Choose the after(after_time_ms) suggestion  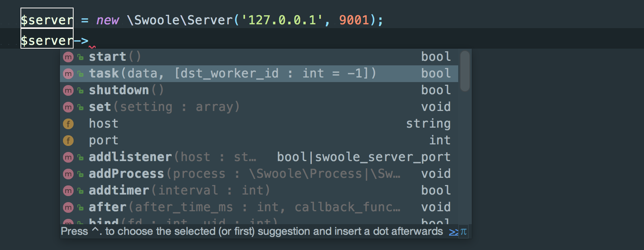point(259,207)
